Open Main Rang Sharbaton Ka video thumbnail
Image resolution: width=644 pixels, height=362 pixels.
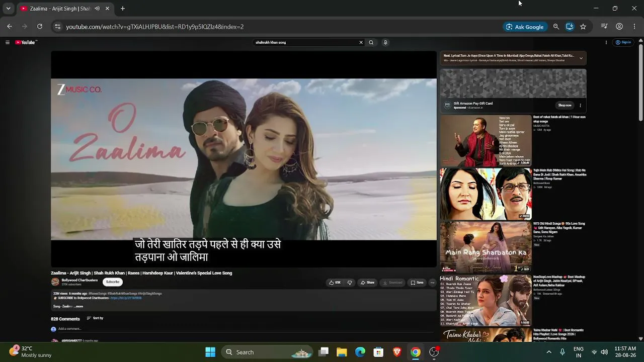[x=486, y=247]
